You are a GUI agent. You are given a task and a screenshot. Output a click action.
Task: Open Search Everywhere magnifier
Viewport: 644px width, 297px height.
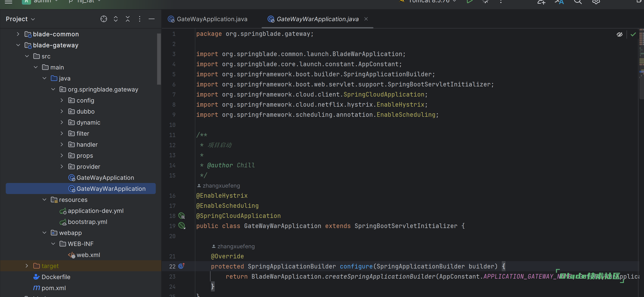point(578,2)
